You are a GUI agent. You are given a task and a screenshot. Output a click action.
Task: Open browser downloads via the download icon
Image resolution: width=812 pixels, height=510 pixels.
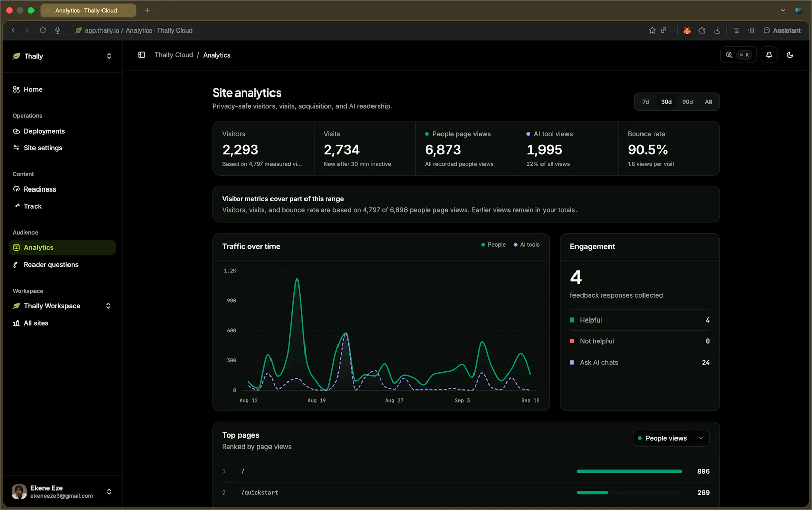pos(717,30)
